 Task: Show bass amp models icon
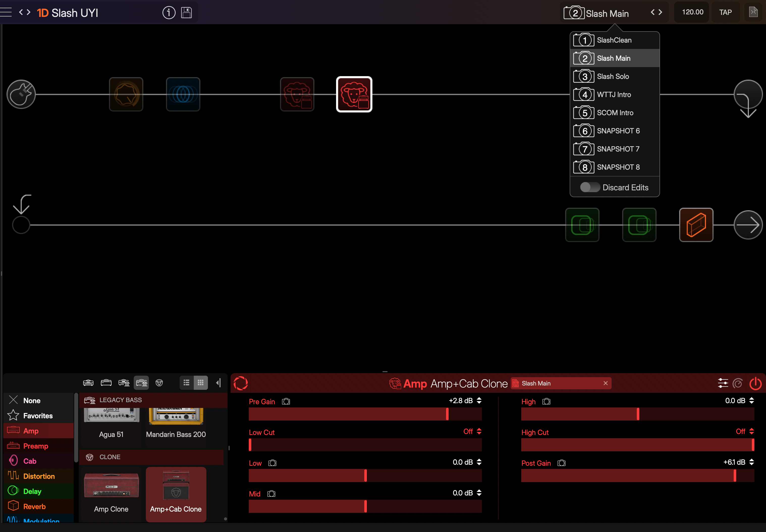106,383
